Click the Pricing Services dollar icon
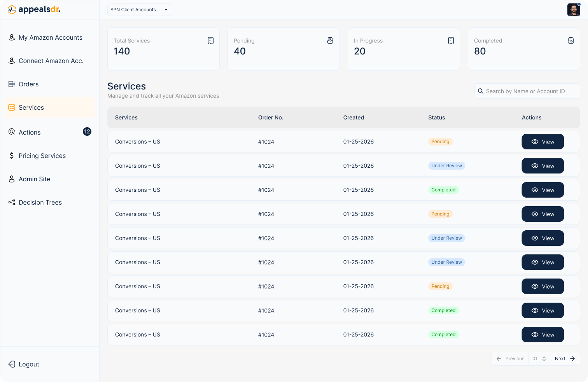 click(x=11, y=156)
